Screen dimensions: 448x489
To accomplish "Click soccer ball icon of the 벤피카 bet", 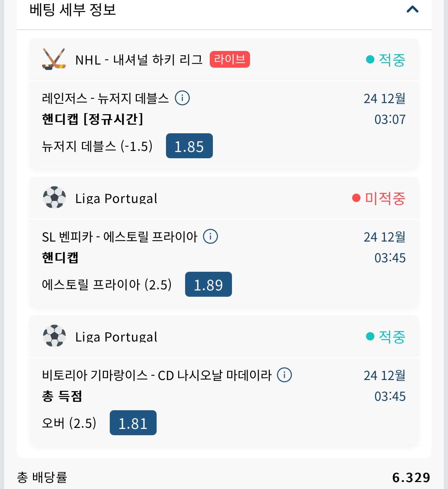I will [x=54, y=198].
